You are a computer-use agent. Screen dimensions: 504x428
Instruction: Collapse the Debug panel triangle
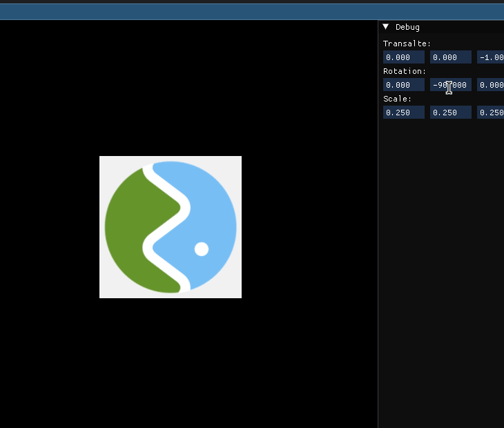click(x=386, y=27)
